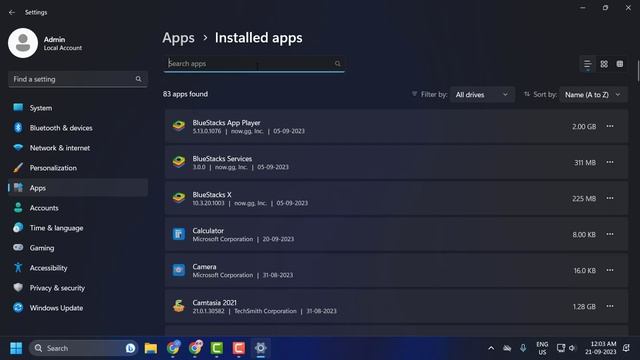This screenshot has width=640, height=360.
Task: Open the Windows Start menu
Action: click(x=16, y=348)
